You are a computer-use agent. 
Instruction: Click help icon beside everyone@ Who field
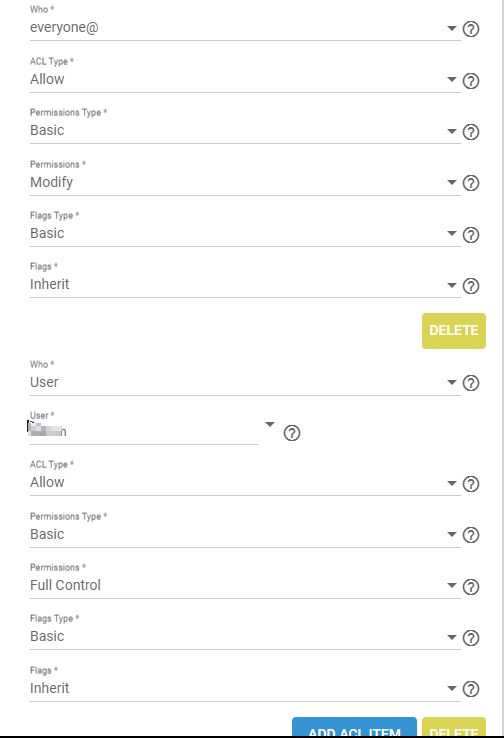point(471,29)
